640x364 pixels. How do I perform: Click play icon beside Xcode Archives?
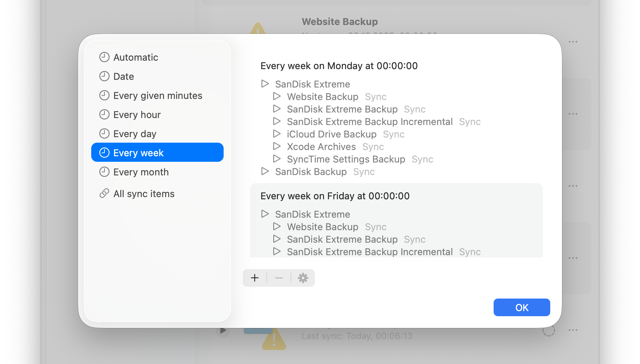click(x=277, y=146)
